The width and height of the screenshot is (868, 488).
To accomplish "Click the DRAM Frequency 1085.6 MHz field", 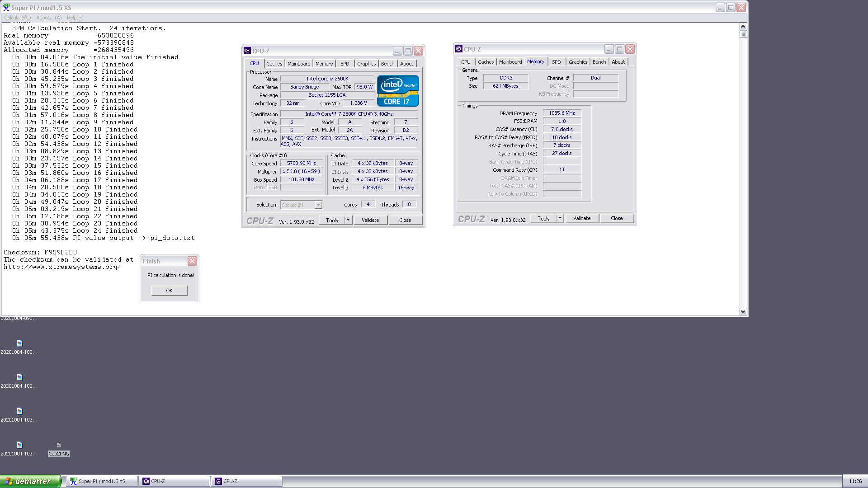I will (x=562, y=113).
